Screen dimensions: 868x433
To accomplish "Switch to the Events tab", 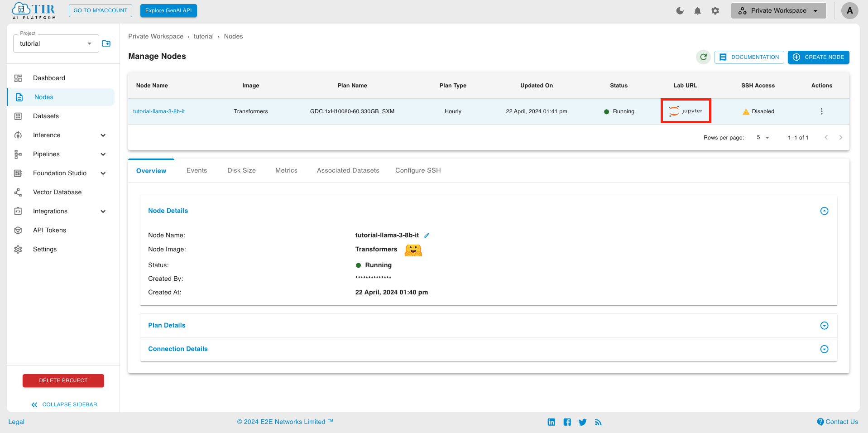I will pos(197,171).
